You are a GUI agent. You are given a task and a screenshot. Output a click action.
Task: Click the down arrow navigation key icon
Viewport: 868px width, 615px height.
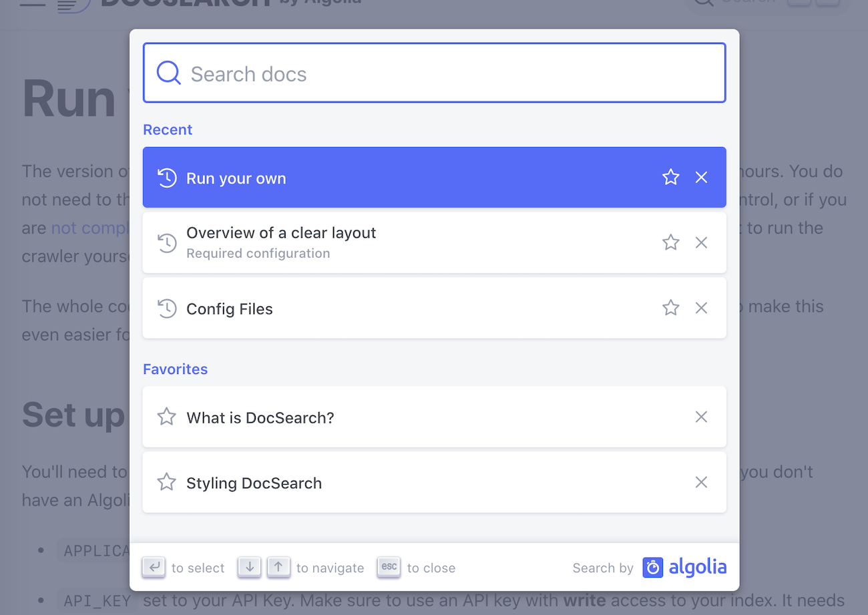(x=249, y=567)
